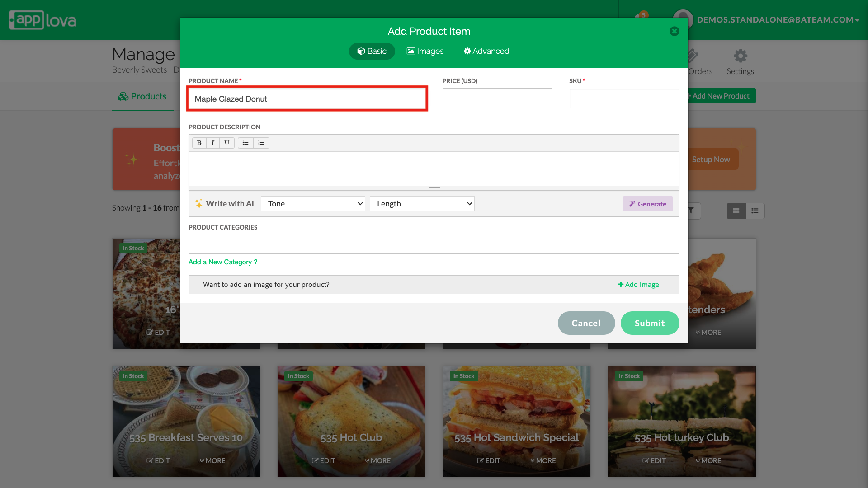Submit the new product item

[x=650, y=323]
